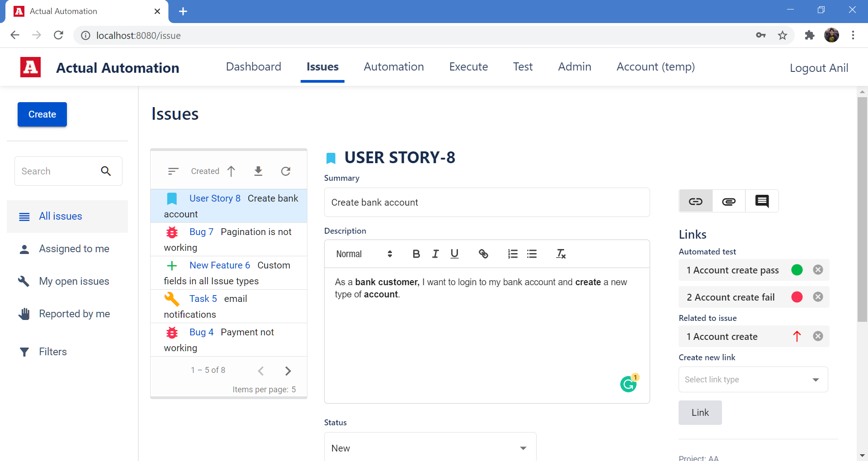Click the Actual Automation red logo
The width and height of the screenshot is (868, 461).
(x=30, y=67)
